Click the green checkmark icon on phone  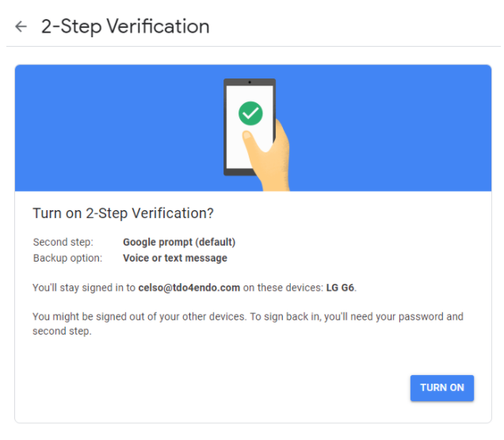coord(250,115)
